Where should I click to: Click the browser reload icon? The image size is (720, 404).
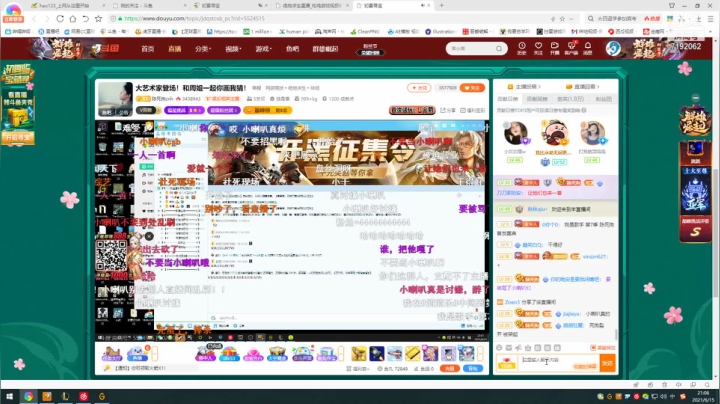[x=60, y=19]
